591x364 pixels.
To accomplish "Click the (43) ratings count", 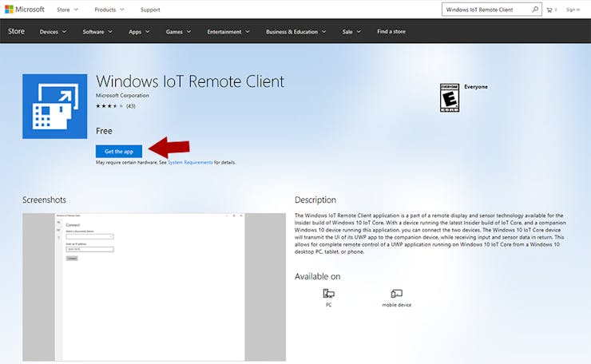I will pyautogui.click(x=131, y=106).
